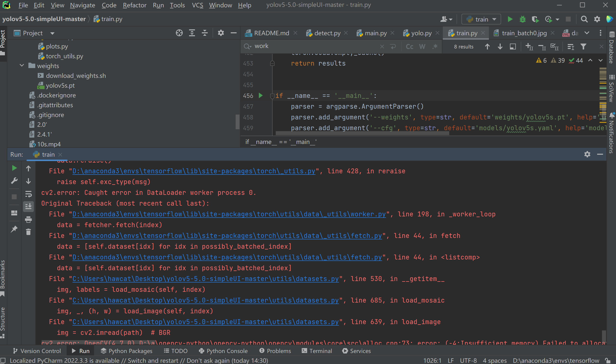The height and width of the screenshot is (364, 616).
Task: Open the Problems tool window
Action: [x=275, y=351]
